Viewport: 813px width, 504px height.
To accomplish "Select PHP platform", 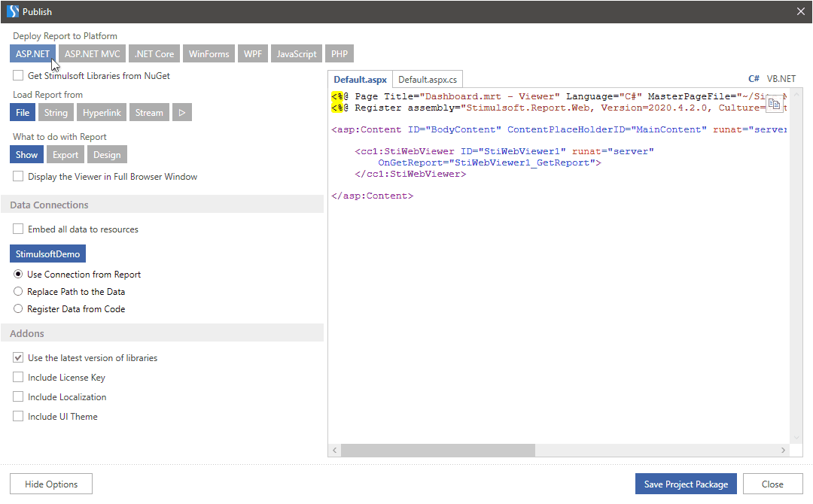I will click(340, 54).
